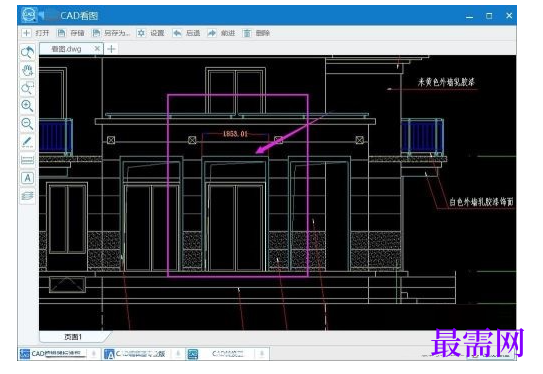This screenshot has height=374, width=543.
Task: Click the 米黄色外墙乳胶漆 annotation text
Action: click(x=446, y=82)
